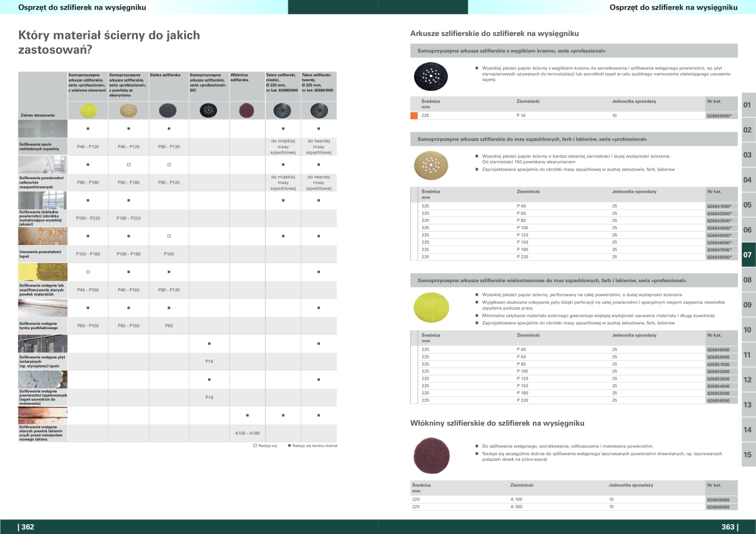This screenshot has width=756, height=534.
Task: Click the yellow multi-hole sanding disc image in table header
Action: click(x=88, y=110)
